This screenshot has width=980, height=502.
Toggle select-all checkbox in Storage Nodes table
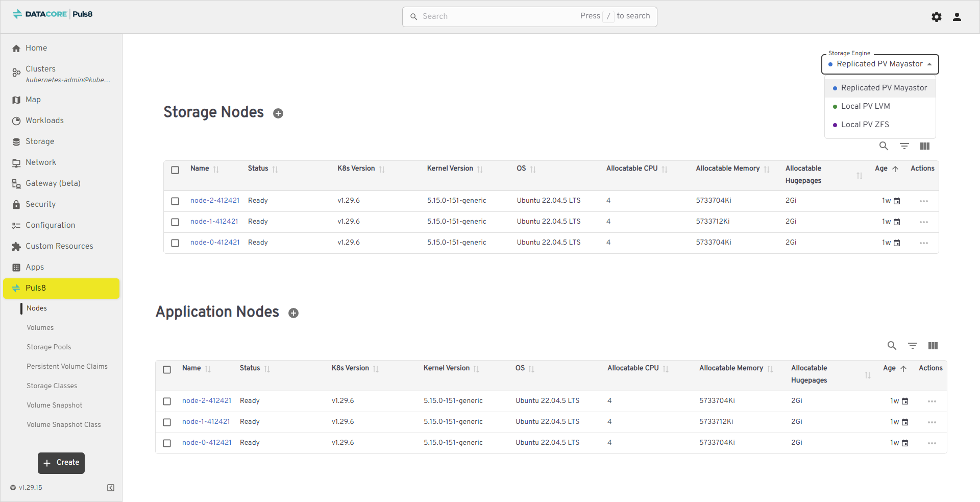(x=175, y=170)
